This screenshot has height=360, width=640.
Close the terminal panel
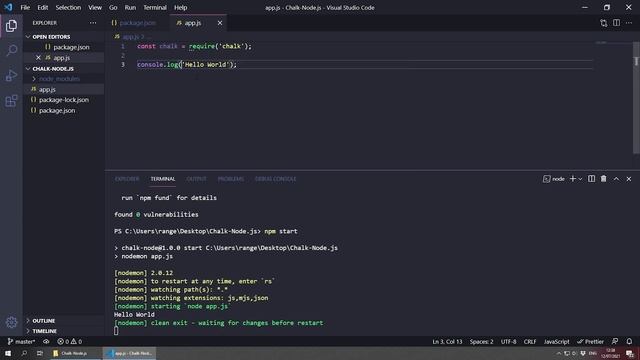[629, 179]
